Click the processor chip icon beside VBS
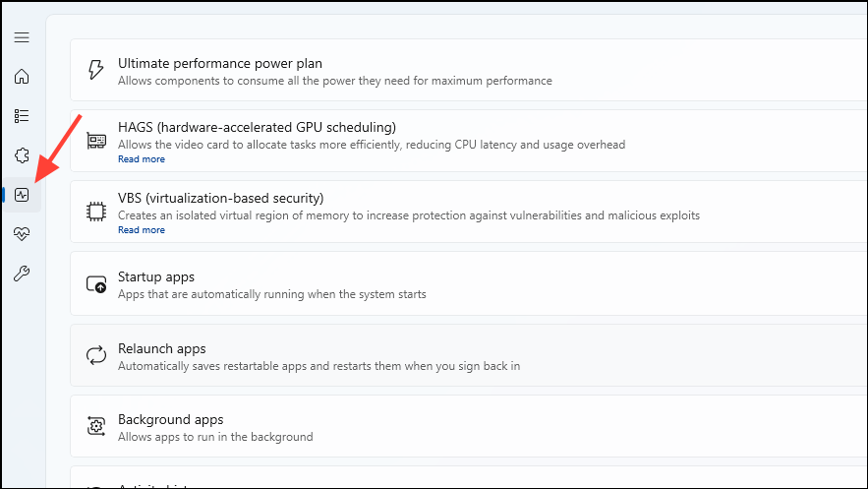This screenshot has height=489, width=868. (x=96, y=212)
